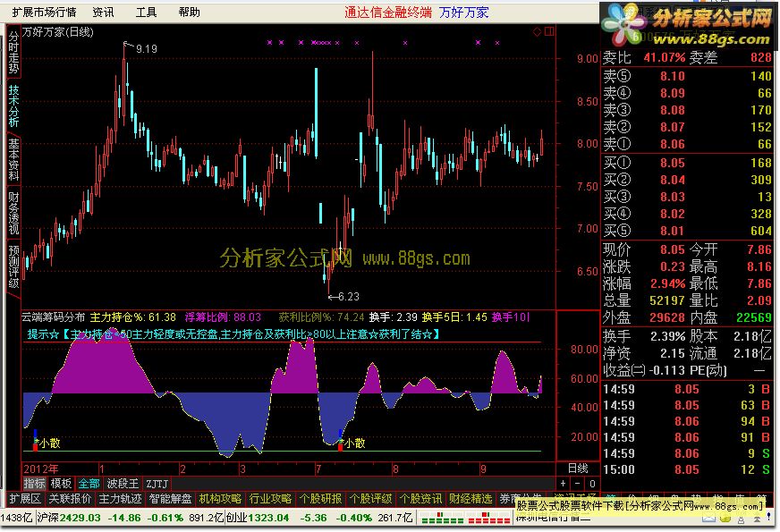Open the 个股资讯 bottom tab
The width and height of the screenshot is (780, 532).
[420, 499]
